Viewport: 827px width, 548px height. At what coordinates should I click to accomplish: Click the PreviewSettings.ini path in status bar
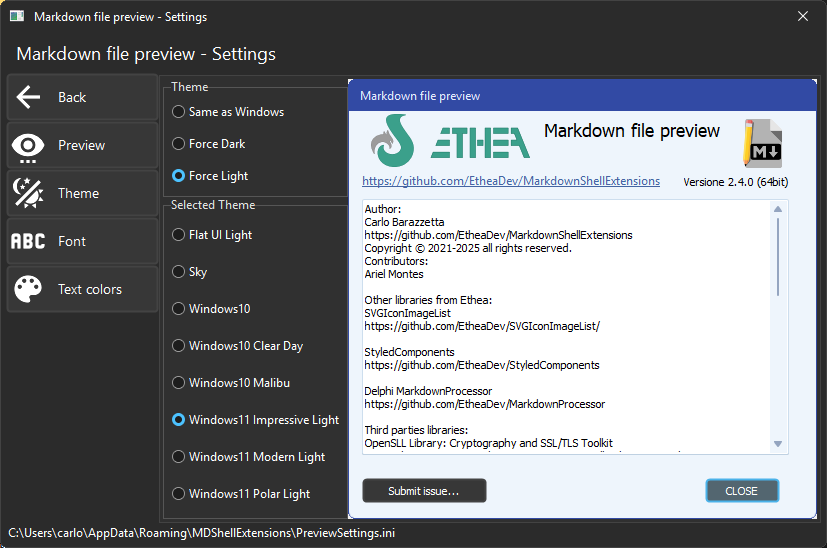coord(201,533)
